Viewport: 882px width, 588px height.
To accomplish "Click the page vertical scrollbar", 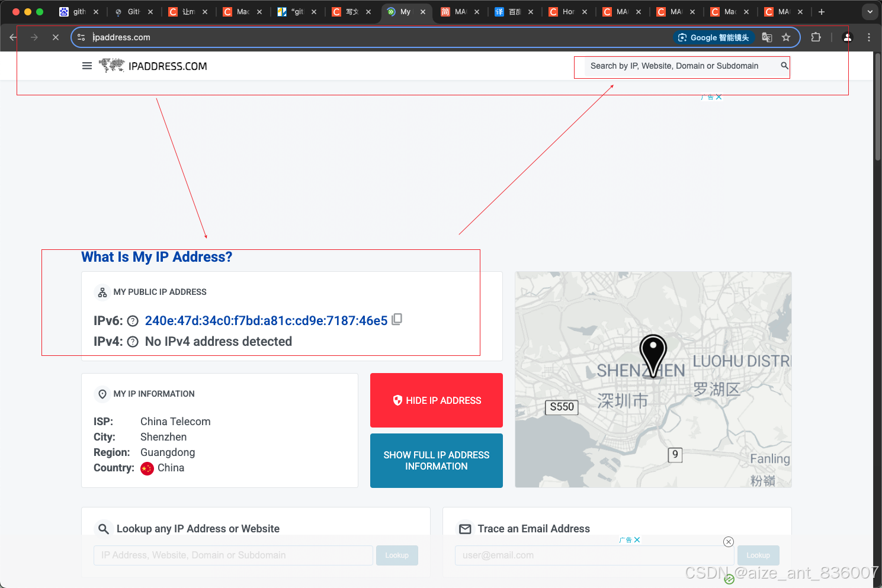I will (878, 107).
